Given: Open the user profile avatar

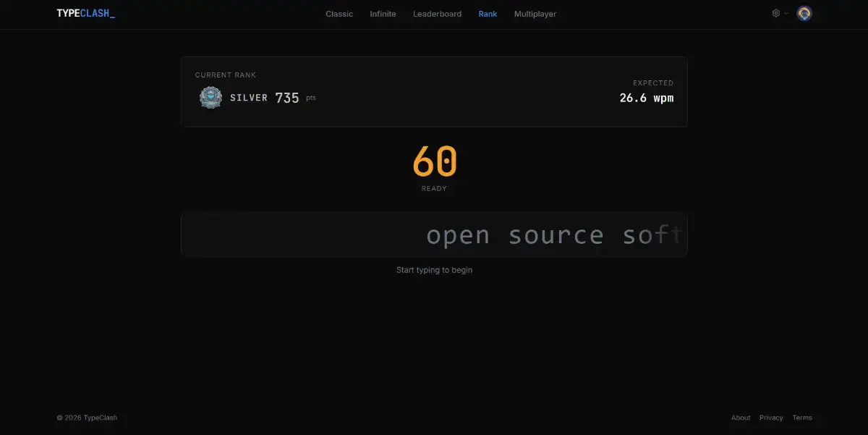Looking at the screenshot, I should 804,13.
